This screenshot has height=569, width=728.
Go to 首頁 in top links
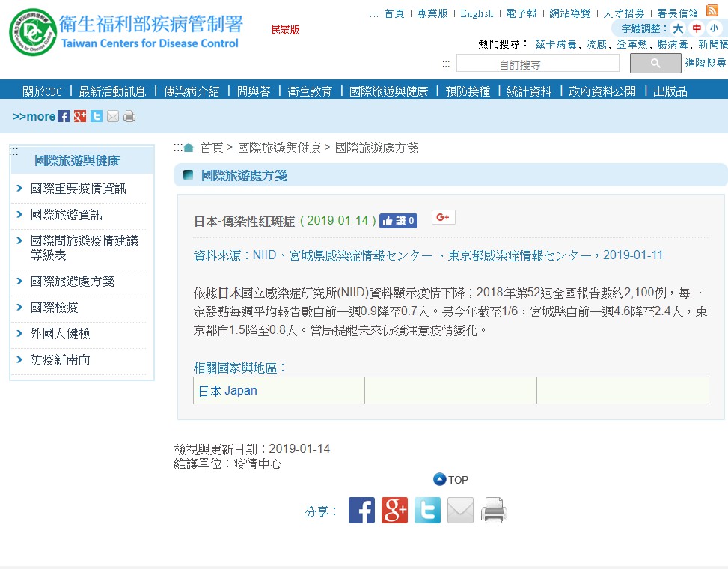[x=394, y=13]
